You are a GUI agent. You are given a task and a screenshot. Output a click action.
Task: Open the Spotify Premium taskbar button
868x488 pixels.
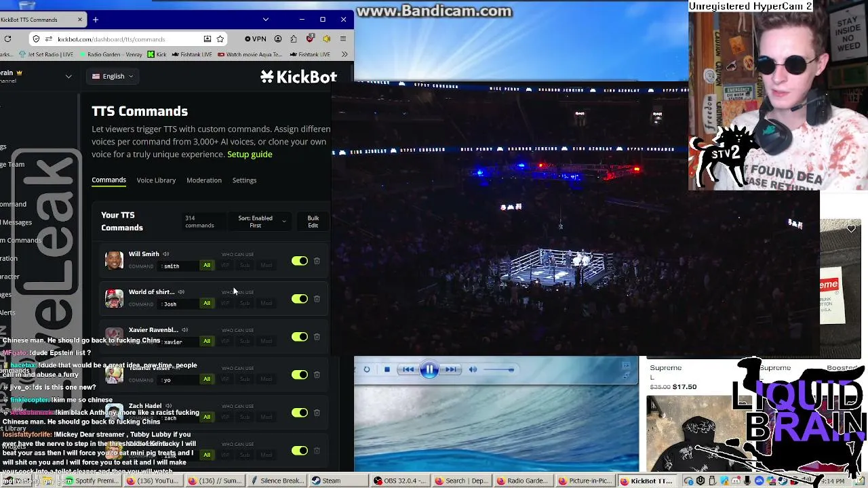(92, 481)
